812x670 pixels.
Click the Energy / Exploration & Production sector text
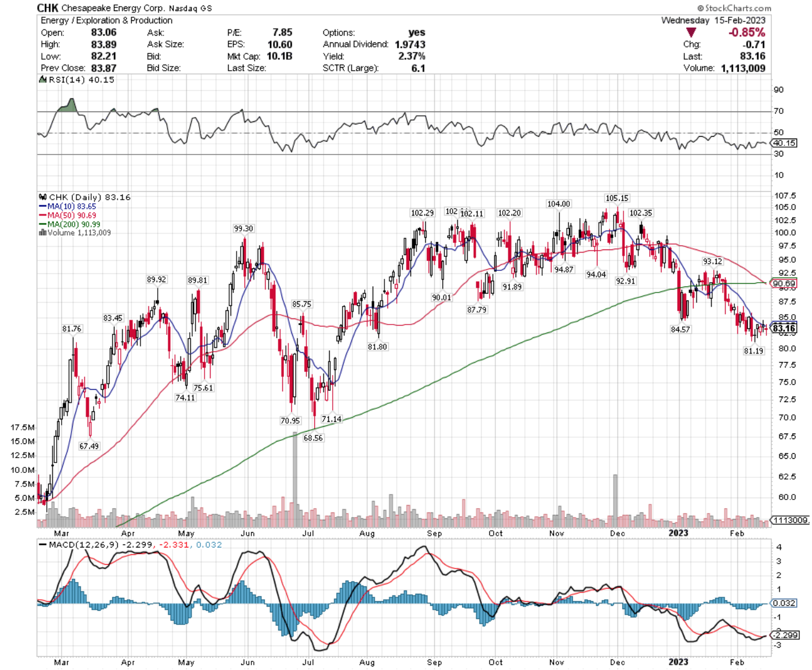click(107, 20)
